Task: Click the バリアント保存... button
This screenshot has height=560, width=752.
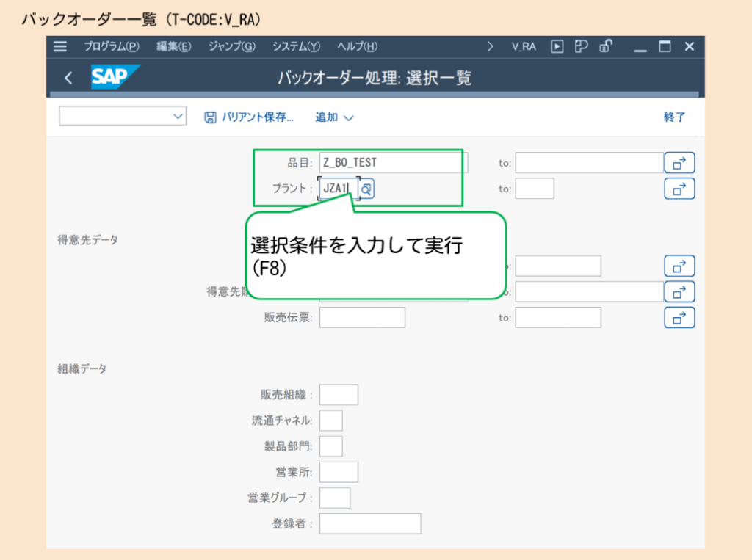Action: (x=249, y=117)
